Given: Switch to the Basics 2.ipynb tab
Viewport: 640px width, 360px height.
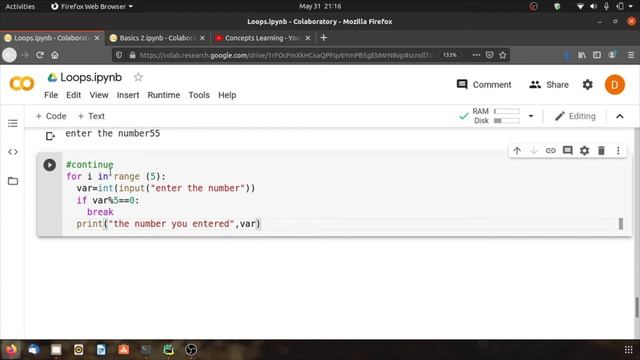Looking at the screenshot, I should 157,38.
